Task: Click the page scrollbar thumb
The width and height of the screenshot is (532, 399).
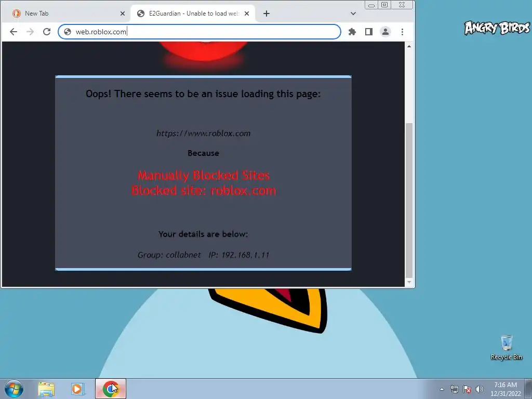Action: (x=409, y=200)
